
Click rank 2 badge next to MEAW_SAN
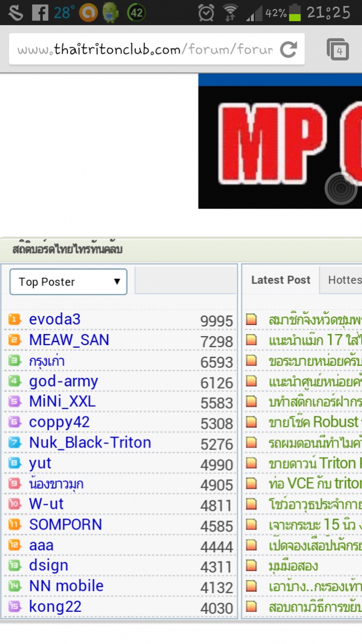(15, 340)
